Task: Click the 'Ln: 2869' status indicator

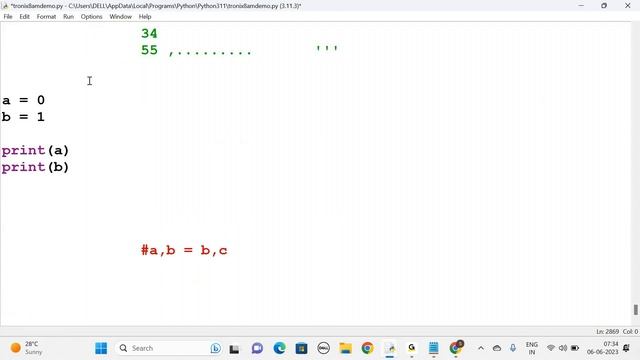Action: coord(608,332)
